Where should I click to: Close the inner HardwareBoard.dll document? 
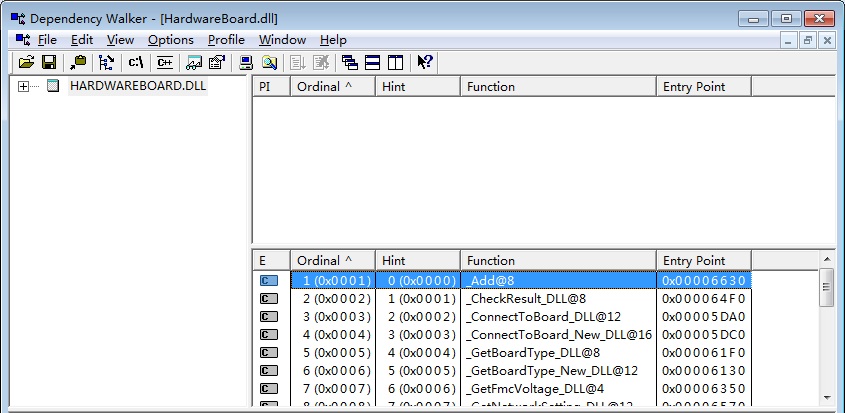click(827, 40)
